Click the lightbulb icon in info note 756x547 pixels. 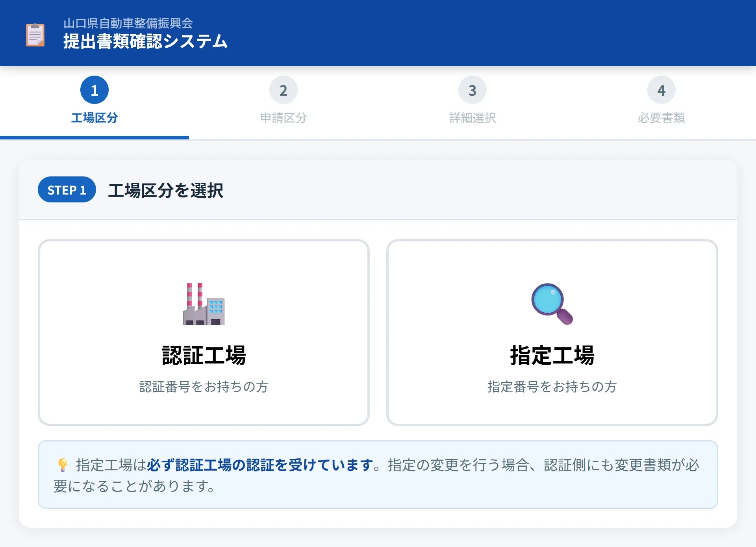(x=63, y=465)
